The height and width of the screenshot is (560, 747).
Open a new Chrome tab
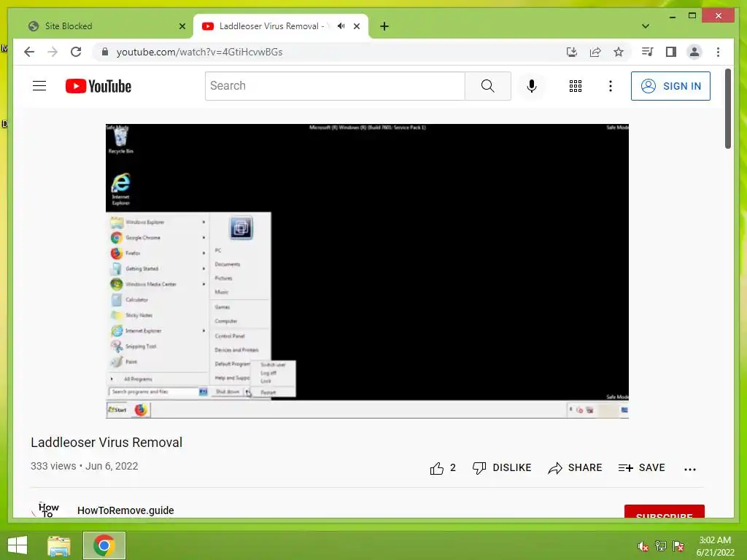pyautogui.click(x=384, y=26)
